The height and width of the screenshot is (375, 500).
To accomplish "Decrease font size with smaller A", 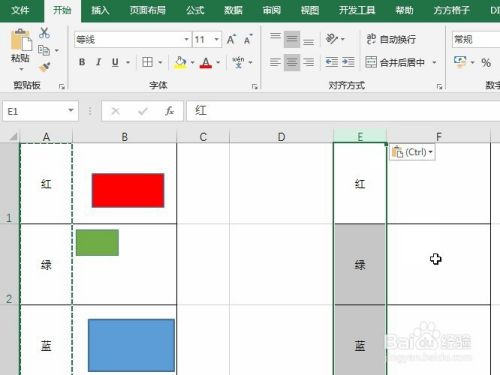I will (248, 40).
